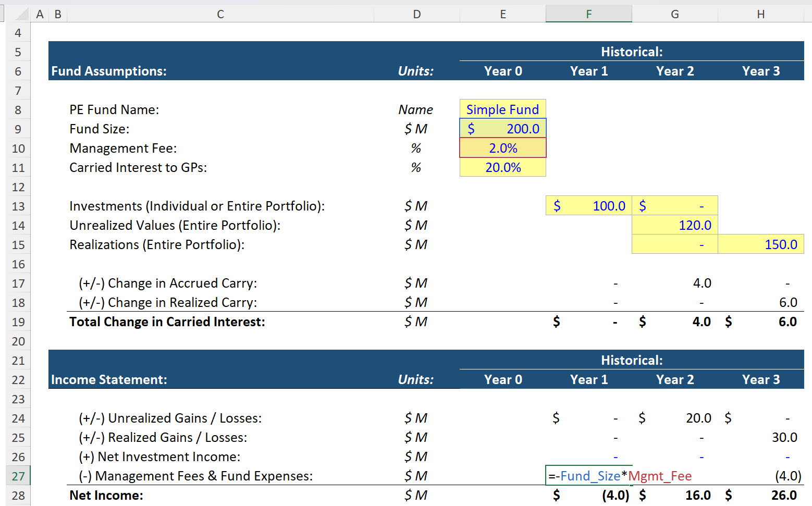The image size is (812, 506).
Task: Click the Fund Size 200.0 input cell
Action: (503, 129)
